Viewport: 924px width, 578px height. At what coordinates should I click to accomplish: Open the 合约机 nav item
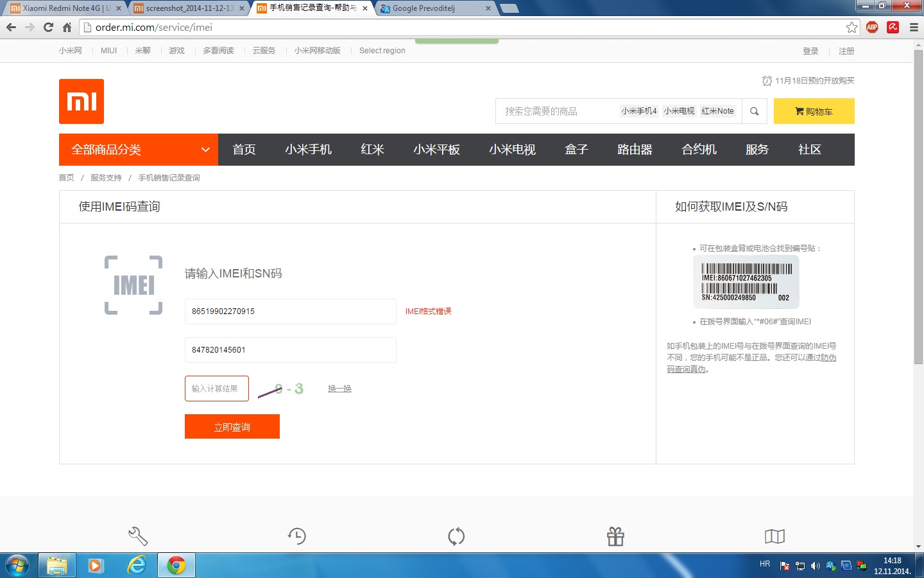[699, 150]
